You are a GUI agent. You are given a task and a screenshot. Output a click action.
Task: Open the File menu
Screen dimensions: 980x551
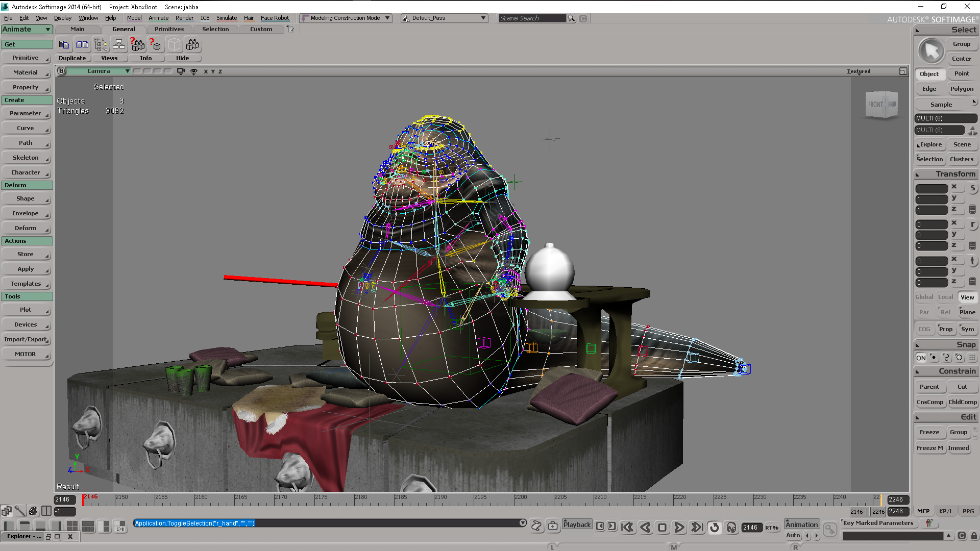pyautogui.click(x=8, y=18)
